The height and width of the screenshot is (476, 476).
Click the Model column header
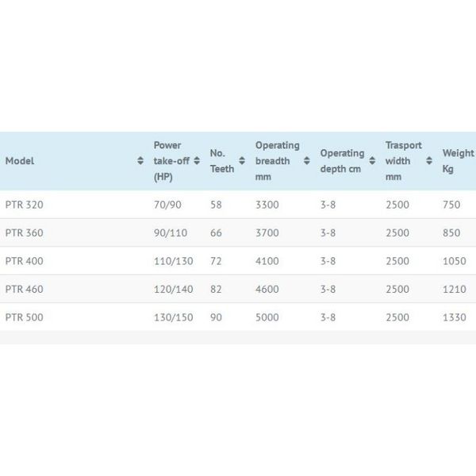click(x=74, y=161)
